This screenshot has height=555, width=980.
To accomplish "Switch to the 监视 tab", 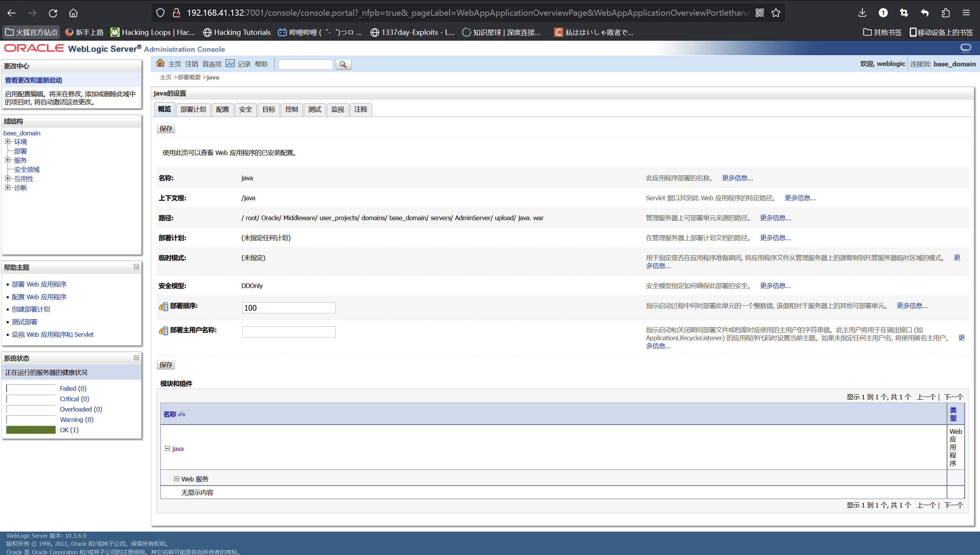I will [338, 110].
